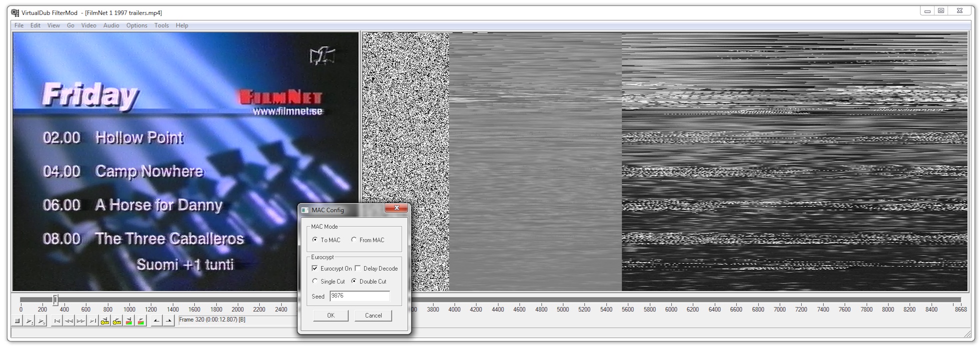Step forward one frame
Screen dimensions: 980x348
[x=81, y=321]
